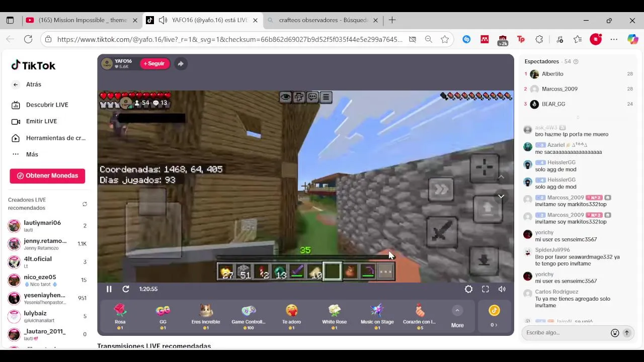
Task: Send chat message arrow button
Action: [627, 333]
